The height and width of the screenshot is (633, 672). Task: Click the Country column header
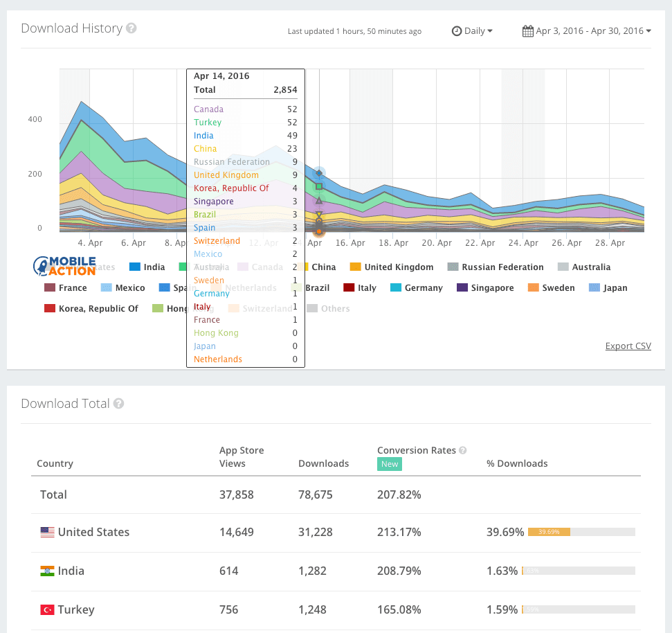(55, 463)
